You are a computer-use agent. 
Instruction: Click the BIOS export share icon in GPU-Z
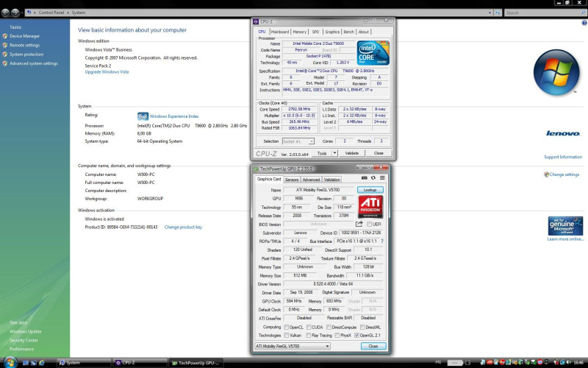point(359,224)
